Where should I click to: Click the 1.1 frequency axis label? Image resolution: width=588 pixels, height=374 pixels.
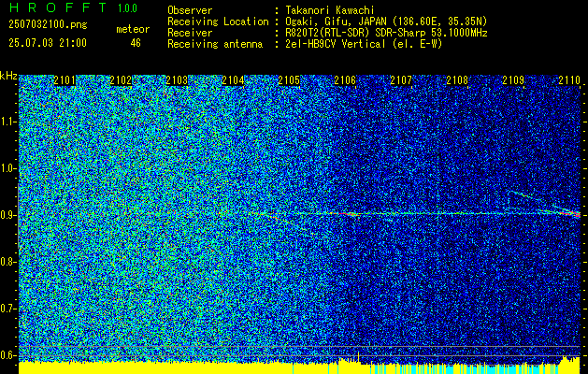pos(7,122)
